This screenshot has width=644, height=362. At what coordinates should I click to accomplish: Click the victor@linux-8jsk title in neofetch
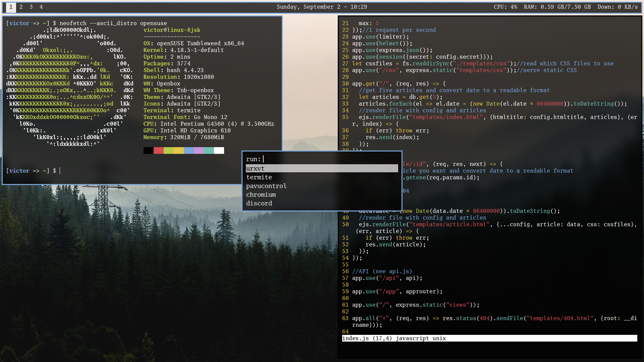172,30
